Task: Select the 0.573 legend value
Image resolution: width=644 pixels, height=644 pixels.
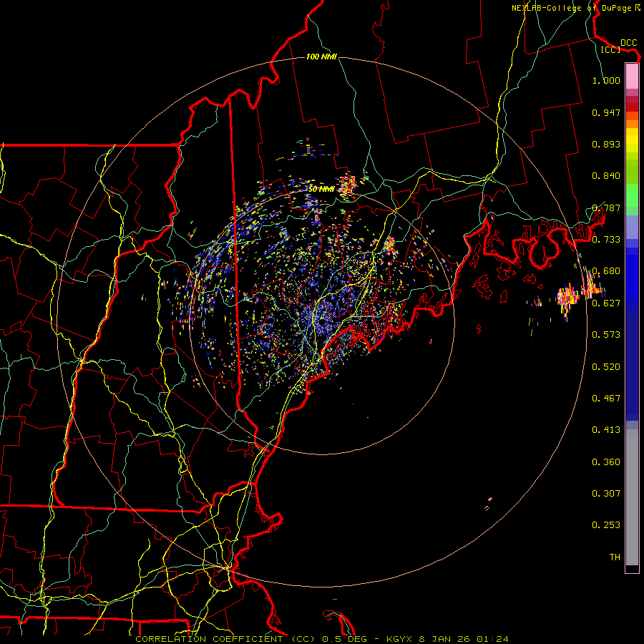Action: coord(606,335)
